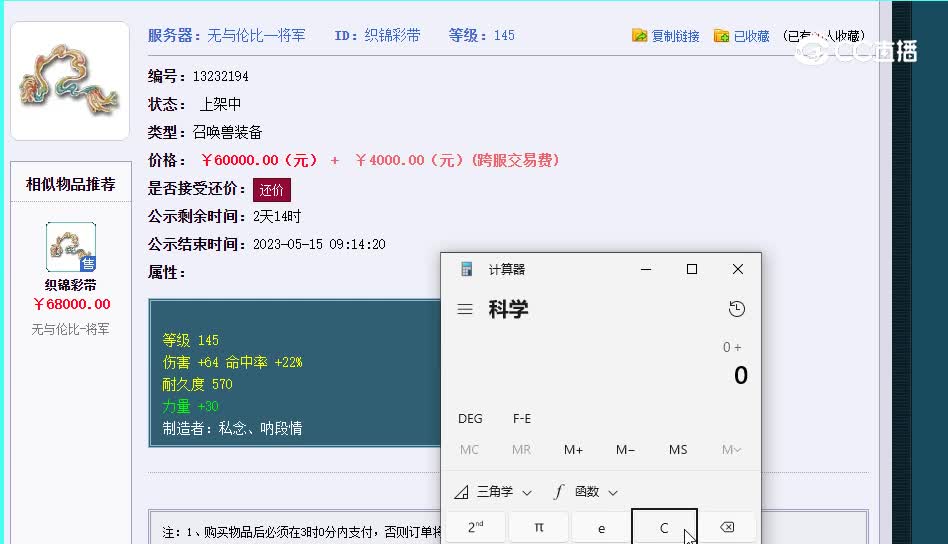Click the 相似物品推荐 panel header
The width and height of the screenshot is (948, 544).
pyautogui.click(x=71, y=184)
